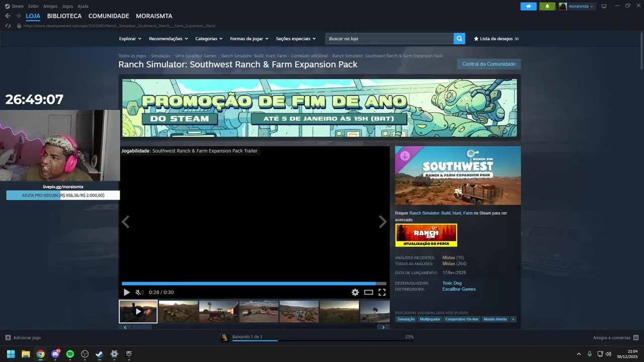644x362 pixels.
Task: Open Discord from the taskbar
Action: pos(55,354)
